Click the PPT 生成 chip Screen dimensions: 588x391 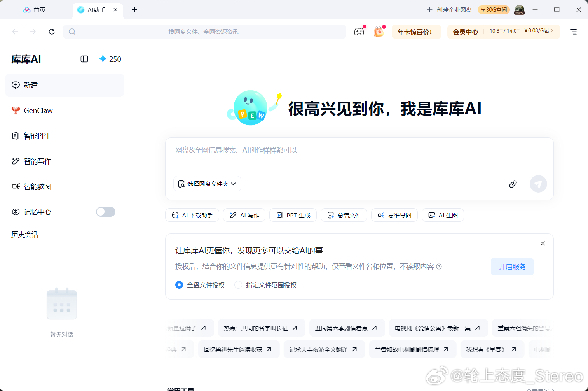(x=293, y=215)
